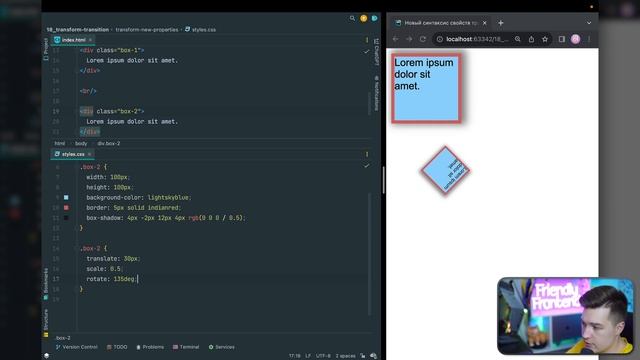Click the scale: 0.5 code line
This screenshot has width=640, height=360.
coord(104,269)
